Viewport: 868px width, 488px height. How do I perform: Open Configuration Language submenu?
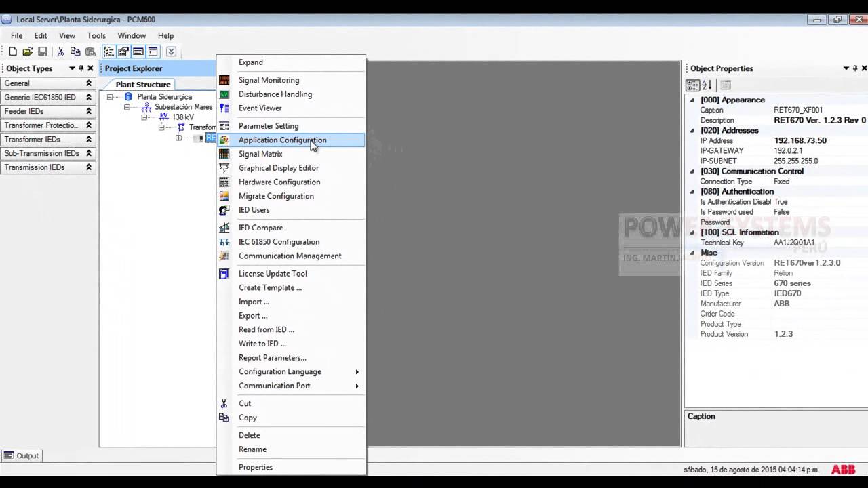coord(292,372)
